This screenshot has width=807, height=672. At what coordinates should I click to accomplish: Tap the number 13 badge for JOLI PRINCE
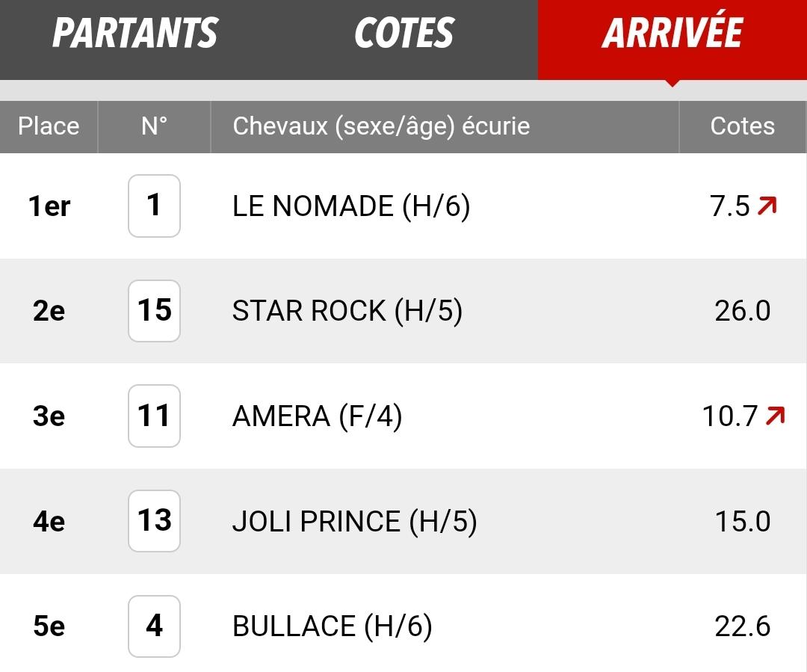(x=154, y=521)
